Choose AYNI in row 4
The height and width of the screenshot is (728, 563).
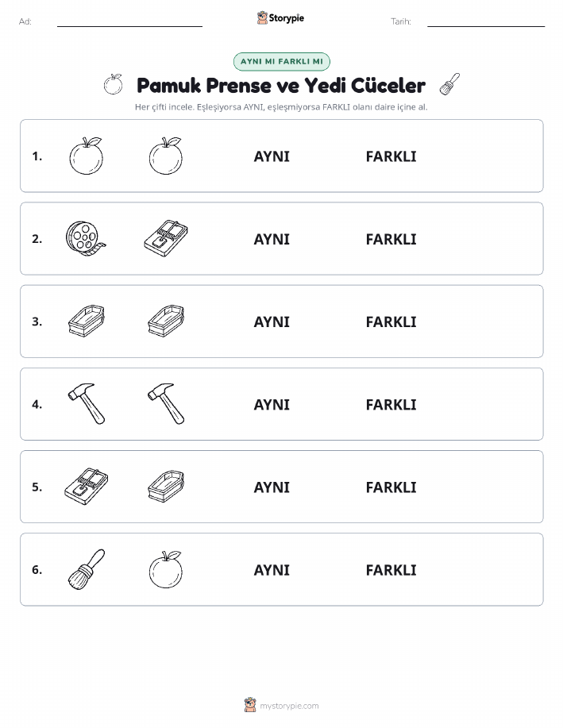coord(272,404)
